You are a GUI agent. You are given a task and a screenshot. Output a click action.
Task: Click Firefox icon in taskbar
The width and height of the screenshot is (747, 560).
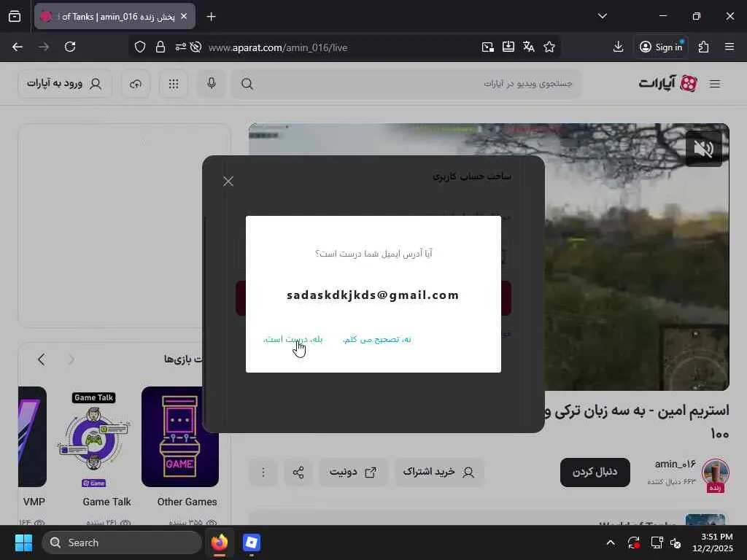coord(220,542)
